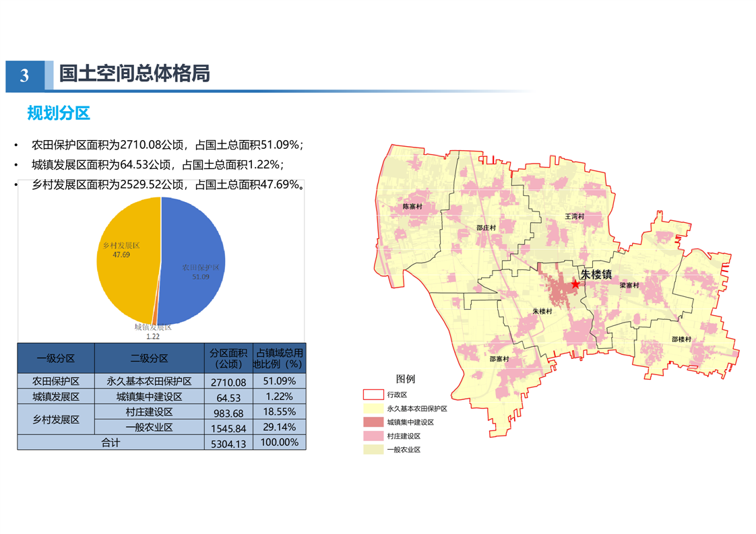Viewport: 756px width, 534px height.
Task: Click the 城镇发展区 1.22 pie label
Action: [153, 331]
